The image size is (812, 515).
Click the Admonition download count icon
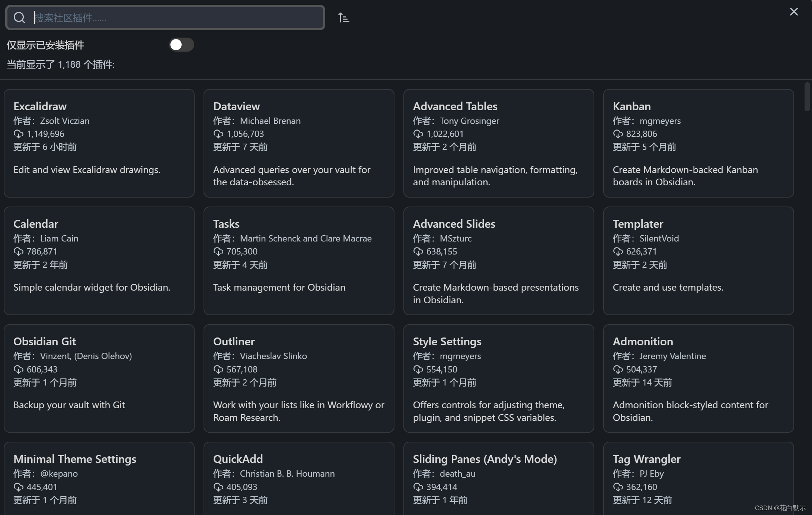(x=618, y=370)
